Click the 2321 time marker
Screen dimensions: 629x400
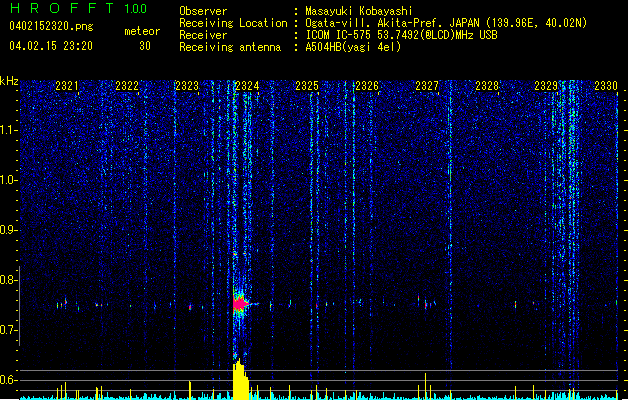67,86
